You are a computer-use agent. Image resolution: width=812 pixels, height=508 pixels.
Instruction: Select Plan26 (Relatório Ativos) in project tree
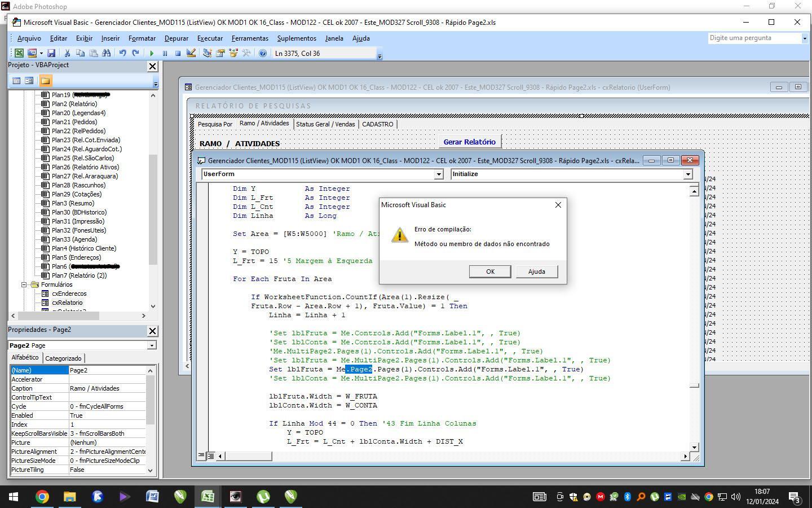tap(85, 167)
